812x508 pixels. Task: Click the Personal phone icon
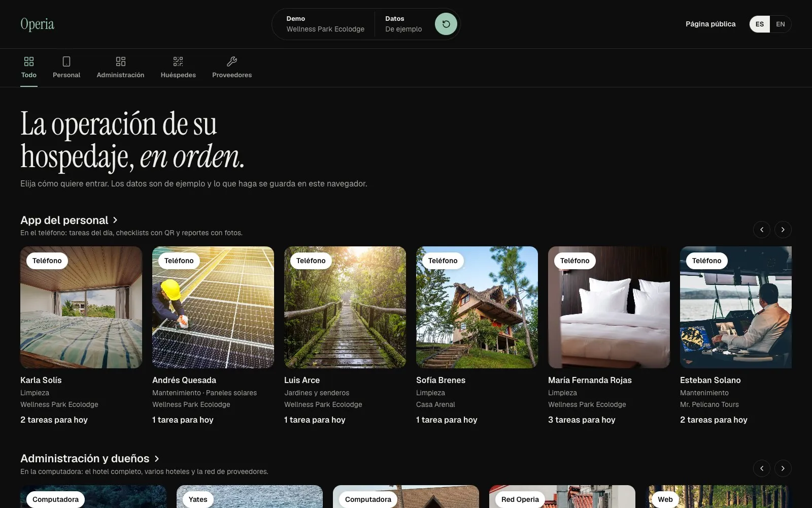(66, 61)
